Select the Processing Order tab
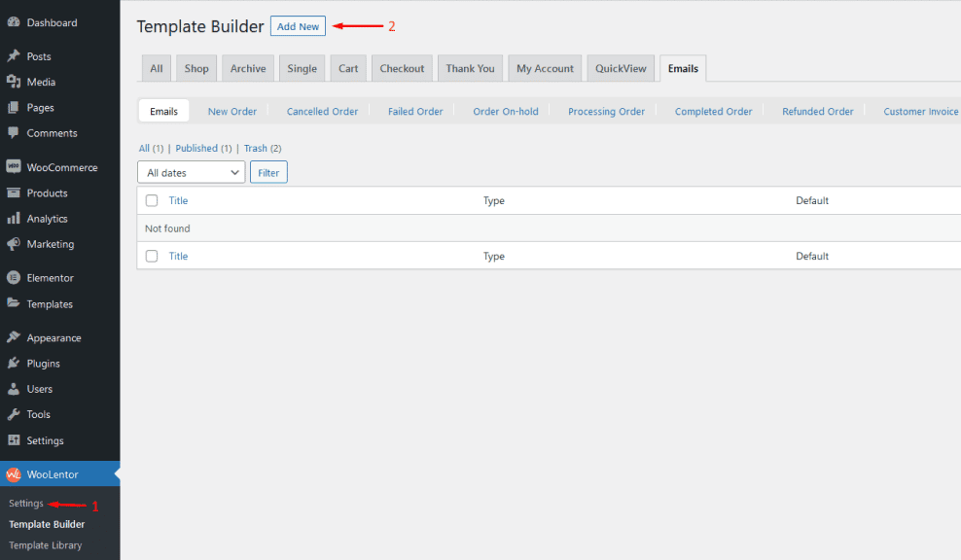The height and width of the screenshot is (560, 961). click(x=606, y=111)
